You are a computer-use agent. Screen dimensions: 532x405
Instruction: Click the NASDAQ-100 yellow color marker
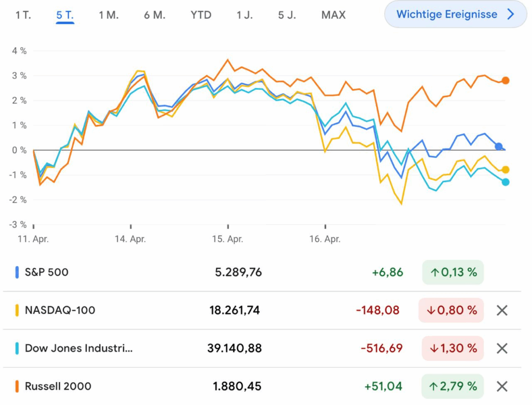click(x=17, y=310)
